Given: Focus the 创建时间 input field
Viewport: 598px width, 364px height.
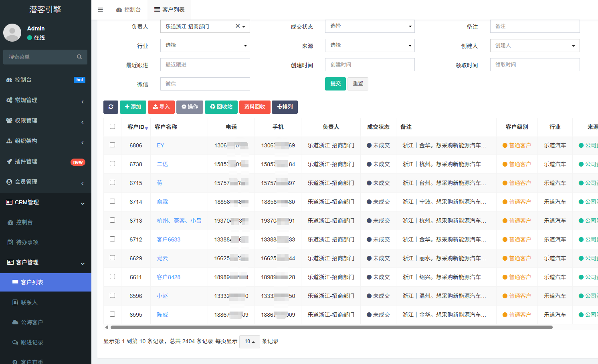Looking at the screenshot, I should pos(370,64).
